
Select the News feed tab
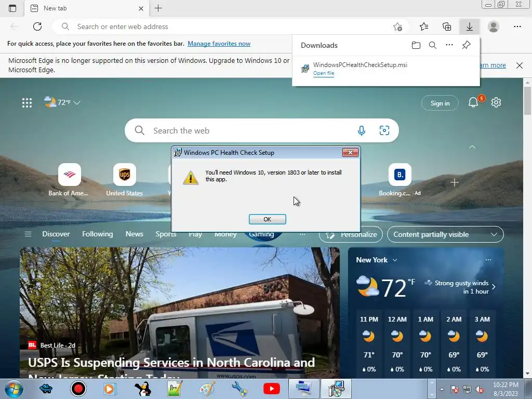point(135,234)
